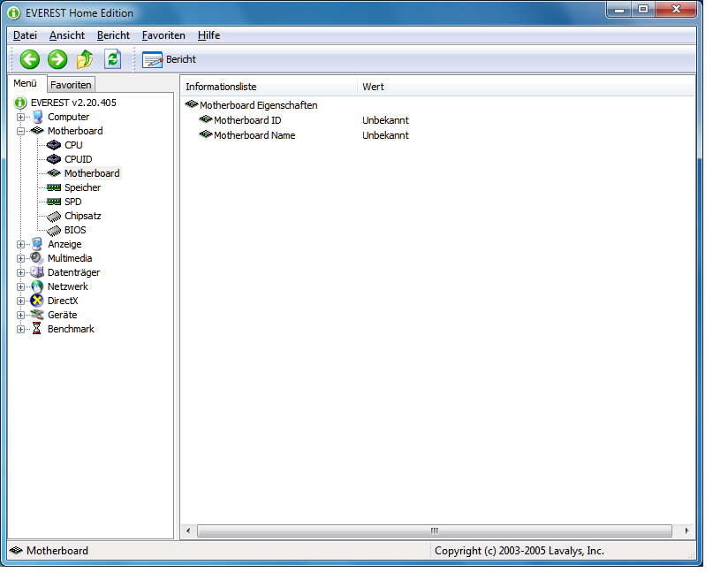The height and width of the screenshot is (580, 728).
Task: Select the Unbekannt value for Motherboard ID
Action: [385, 120]
